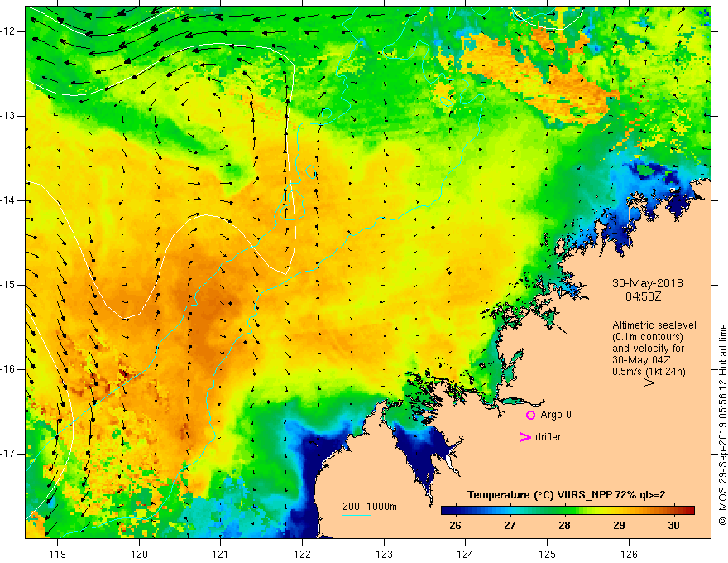
Task: Click latitude axis label -16
Action: [8, 369]
